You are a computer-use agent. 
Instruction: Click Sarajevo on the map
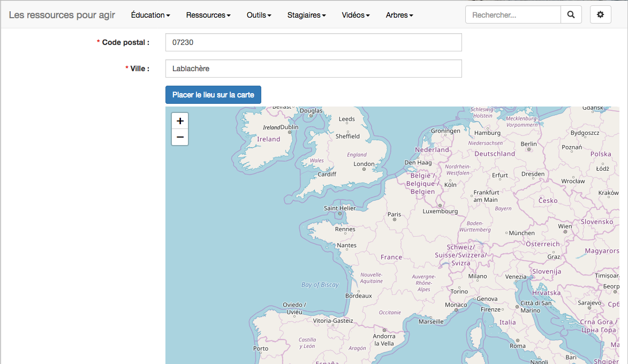[589, 303]
